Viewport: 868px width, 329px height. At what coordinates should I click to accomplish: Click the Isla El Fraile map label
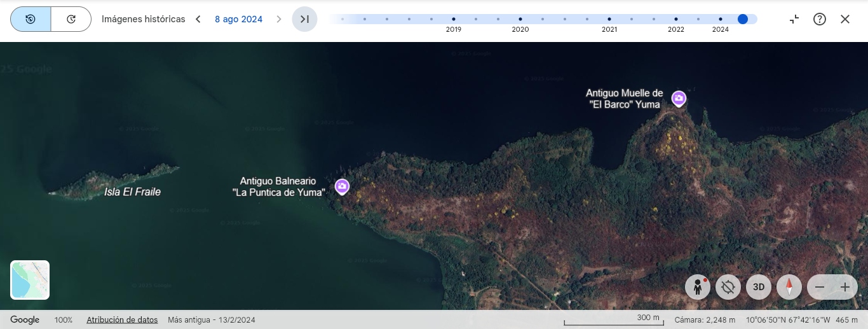132,192
